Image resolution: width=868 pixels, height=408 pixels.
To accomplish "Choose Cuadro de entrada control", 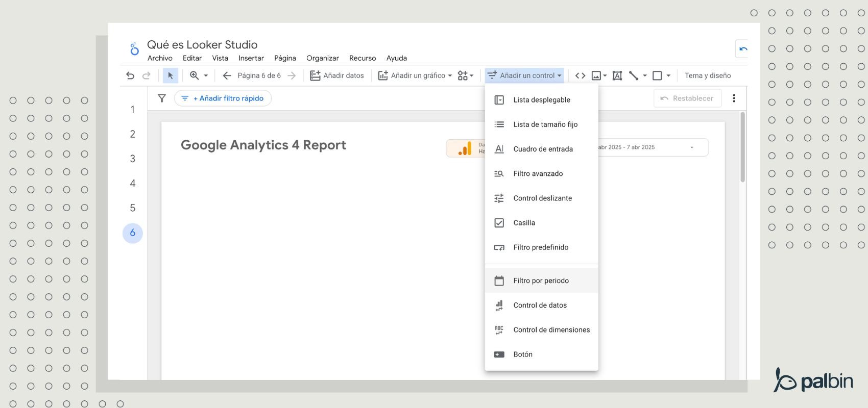I will [x=541, y=149].
